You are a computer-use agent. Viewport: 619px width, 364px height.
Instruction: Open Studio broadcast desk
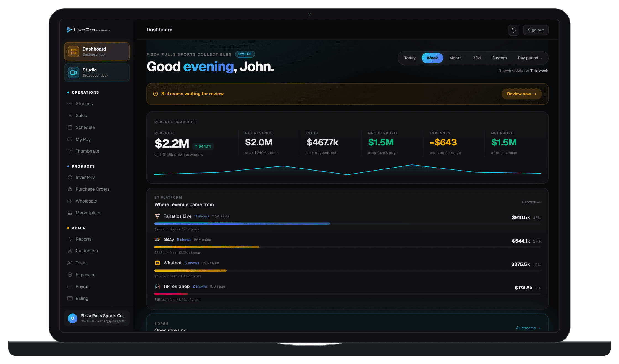(x=97, y=72)
